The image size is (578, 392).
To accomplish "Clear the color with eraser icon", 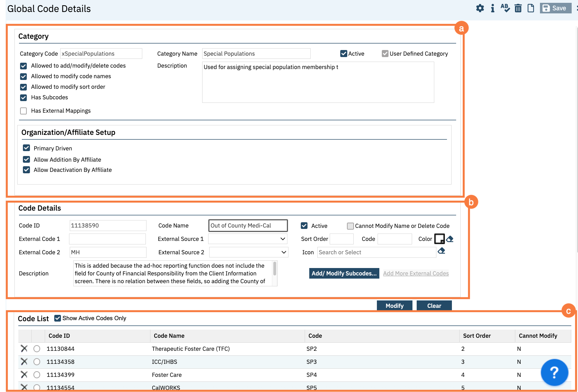I will point(450,239).
